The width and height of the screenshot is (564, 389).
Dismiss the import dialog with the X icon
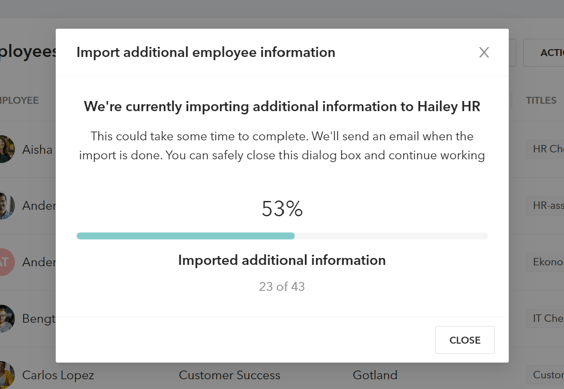[484, 53]
